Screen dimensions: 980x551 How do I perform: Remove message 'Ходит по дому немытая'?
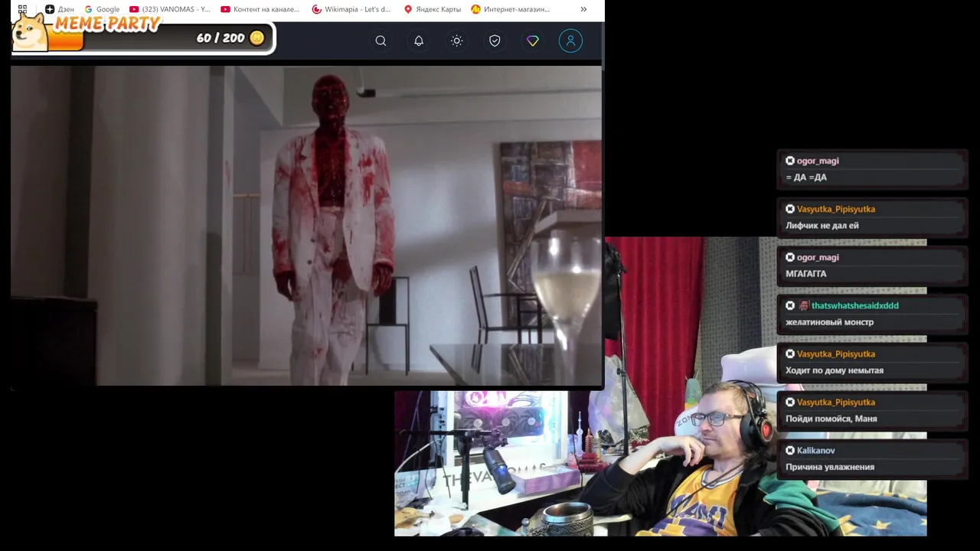coord(790,354)
